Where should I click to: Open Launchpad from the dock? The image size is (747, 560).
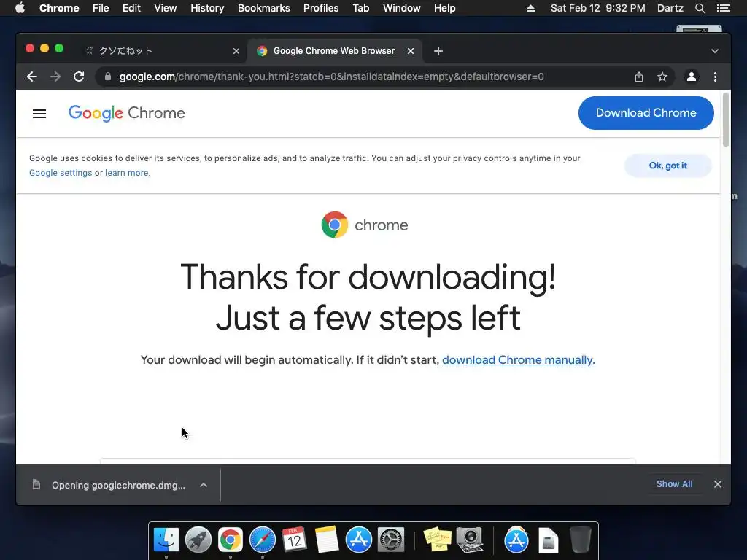(198, 540)
